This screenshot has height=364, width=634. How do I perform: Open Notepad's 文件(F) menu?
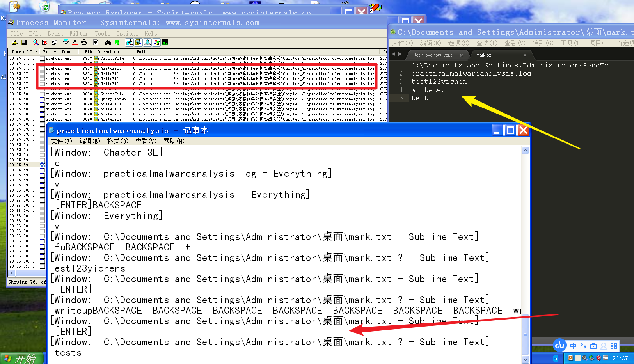(62, 141)
